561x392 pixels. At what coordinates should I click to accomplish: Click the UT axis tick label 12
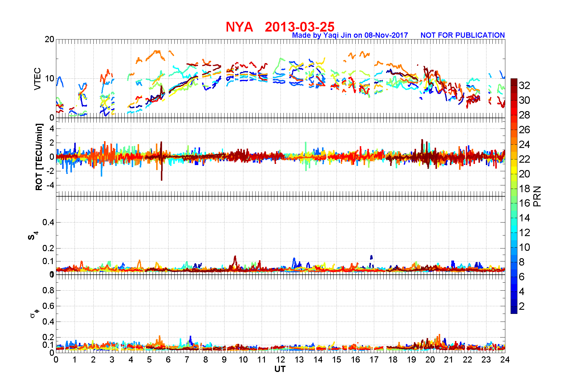pos(280,360)
